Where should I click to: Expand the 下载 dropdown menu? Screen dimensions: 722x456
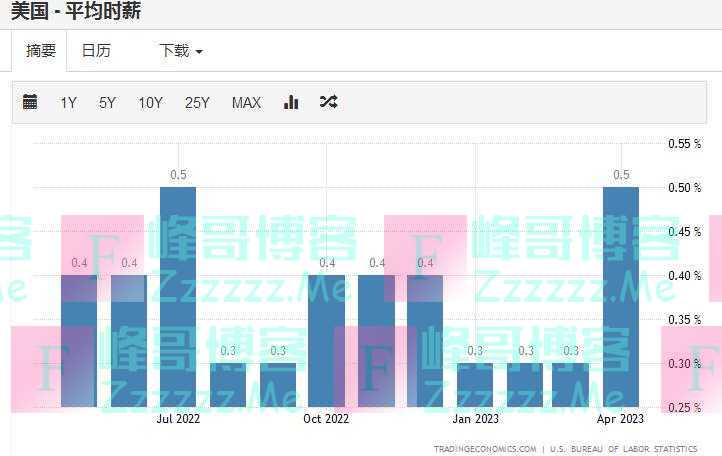tap(180, 51)
